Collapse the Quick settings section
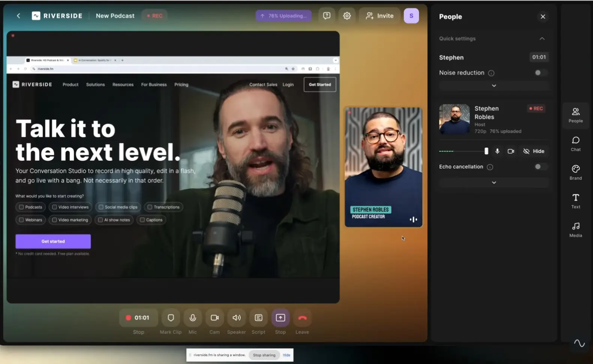593x364 pixels. pos(542,39)
